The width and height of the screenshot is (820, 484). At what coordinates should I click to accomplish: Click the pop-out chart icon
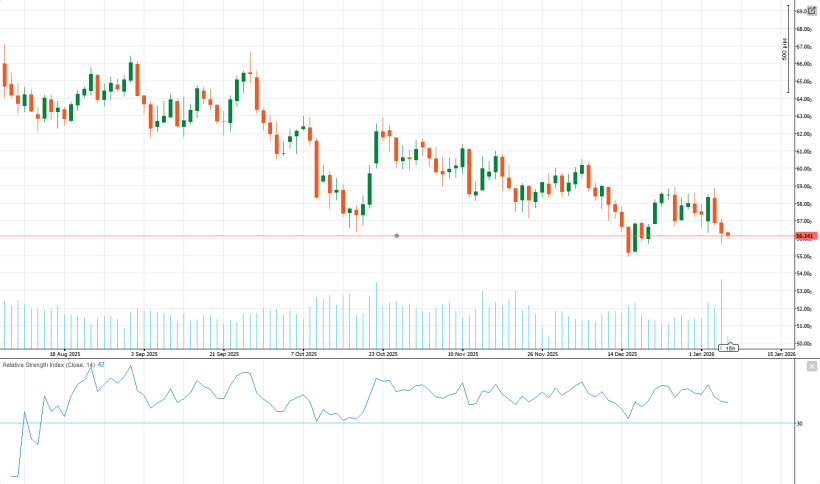coord(811,10)
